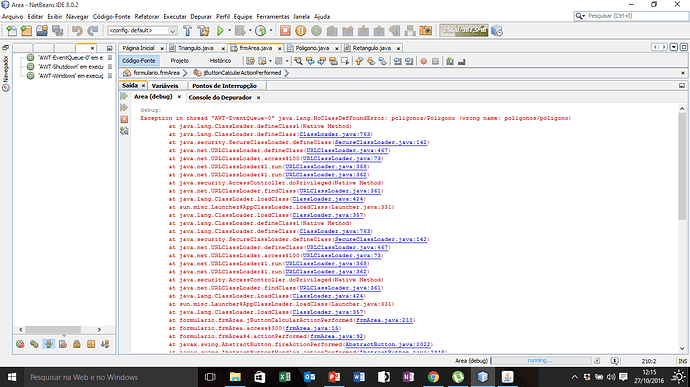Viewport: 690px width, 387px height.
Task: Expand the Run Project dropdown arrow
Action: (229, 30)
